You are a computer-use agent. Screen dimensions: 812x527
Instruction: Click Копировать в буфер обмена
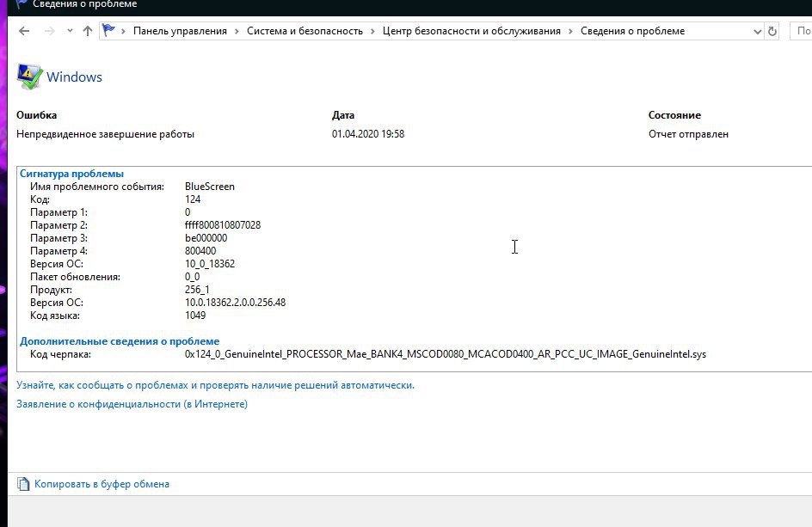tap(101, 484)
